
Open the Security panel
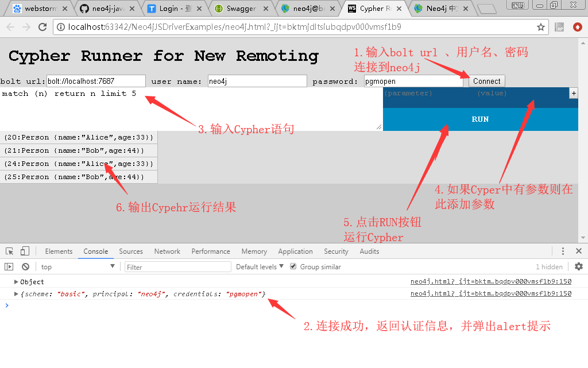coord(336,251)
